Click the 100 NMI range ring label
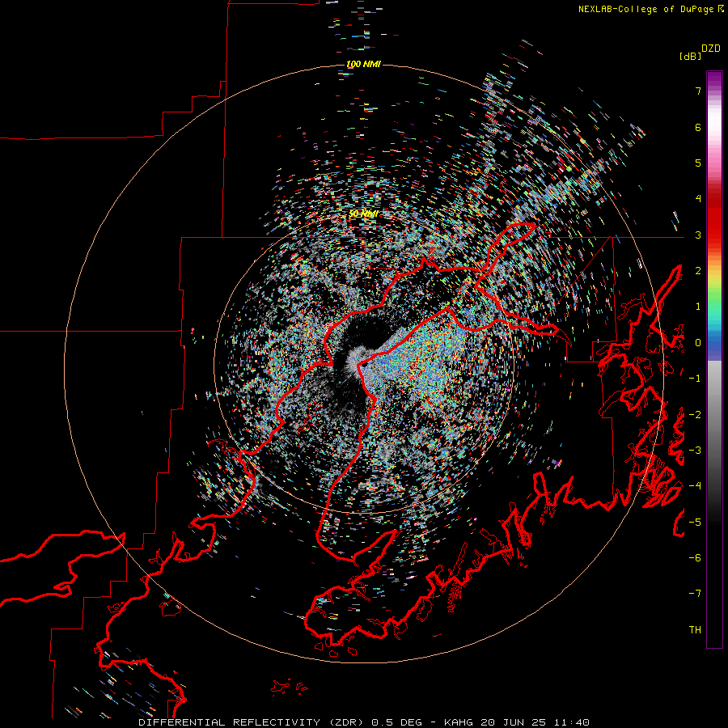The height and width of the screenshot is (728, 728). coord(363,64)
